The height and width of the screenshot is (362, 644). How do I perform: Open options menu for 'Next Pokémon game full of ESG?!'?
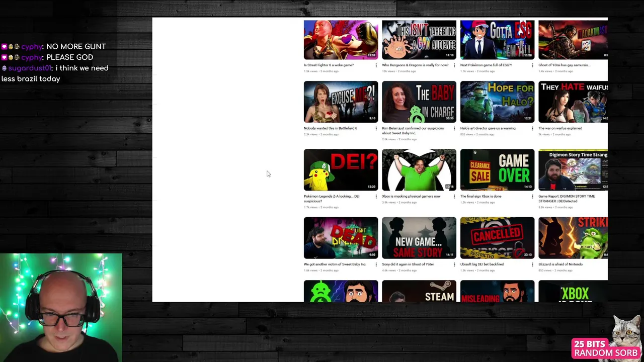click(x=532, y=65)
